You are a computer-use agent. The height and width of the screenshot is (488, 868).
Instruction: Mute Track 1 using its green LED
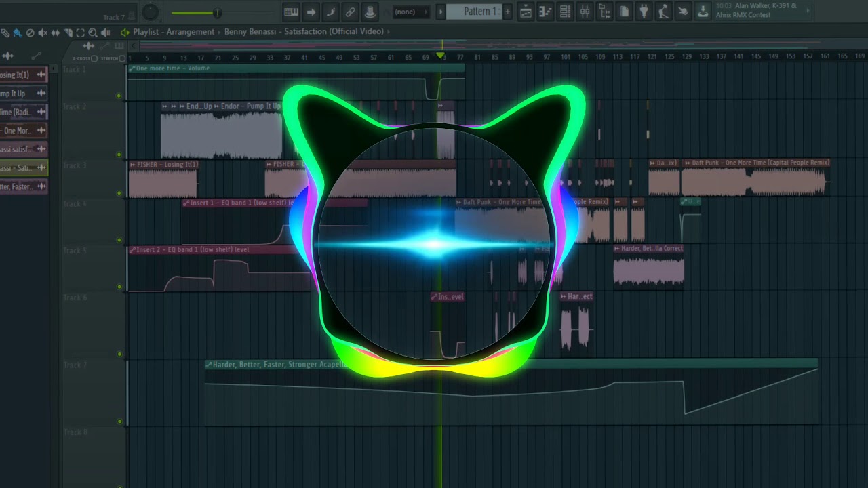click(119, 96)
